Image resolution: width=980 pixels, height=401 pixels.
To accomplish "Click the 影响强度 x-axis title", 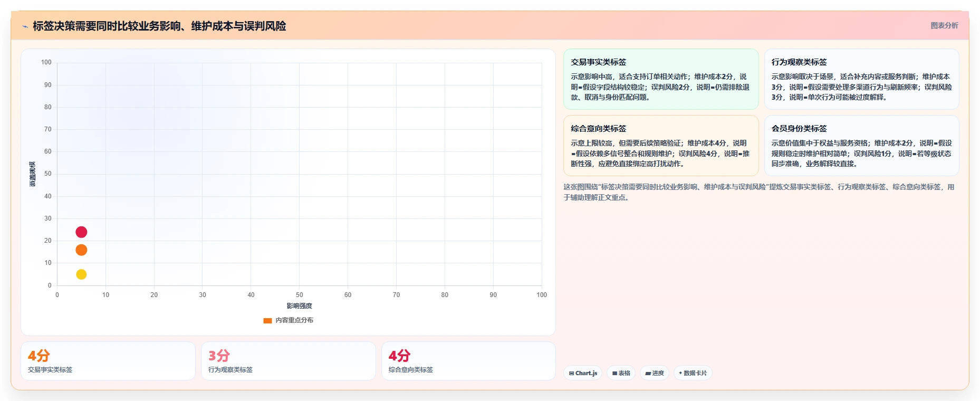I will [299, 306].
